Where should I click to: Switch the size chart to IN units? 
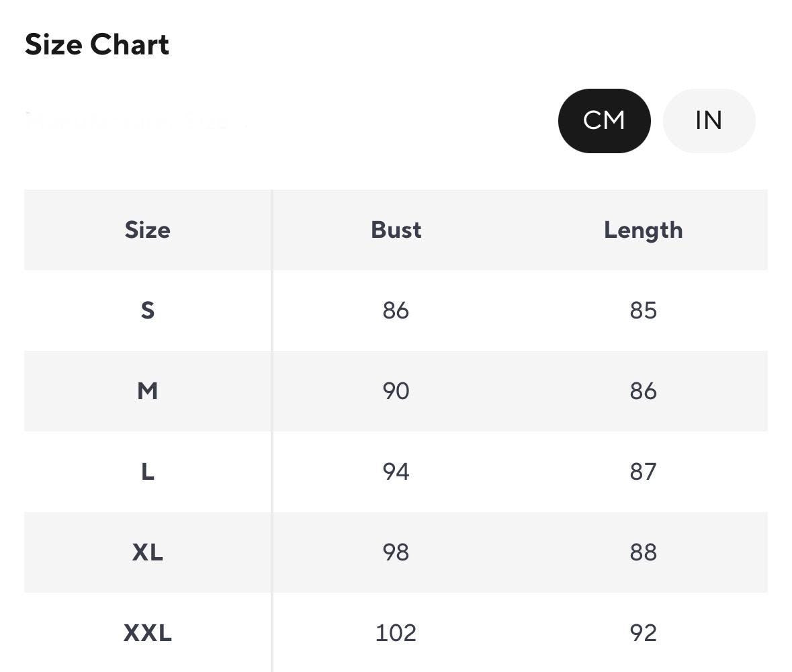(x=709, y=121)
